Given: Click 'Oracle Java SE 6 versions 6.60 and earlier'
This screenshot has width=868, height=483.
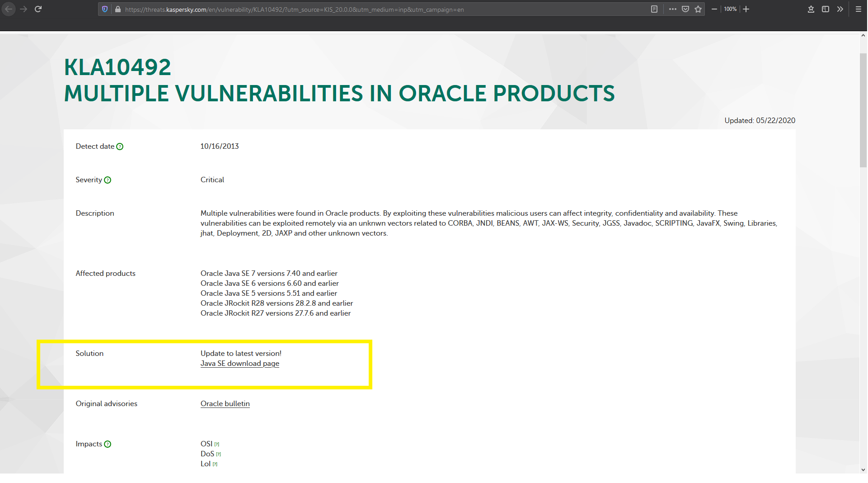Looking at the screenshot, I should pos(270,284).
